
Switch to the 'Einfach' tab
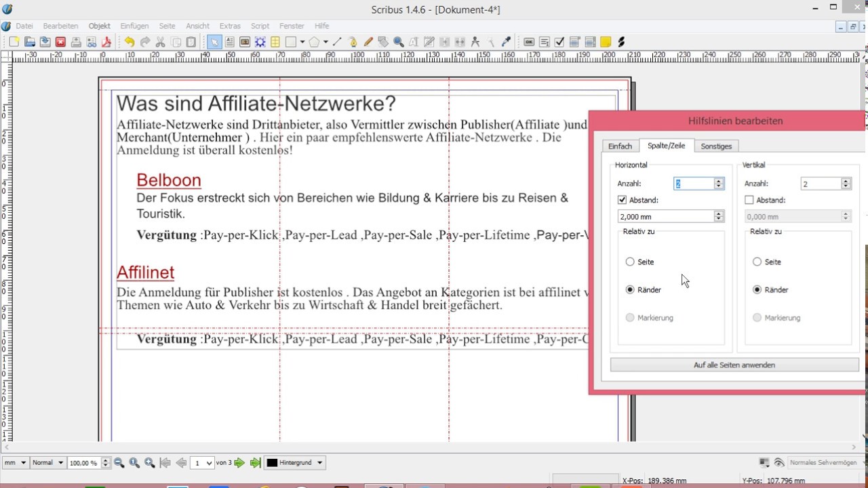click(620, 146)
